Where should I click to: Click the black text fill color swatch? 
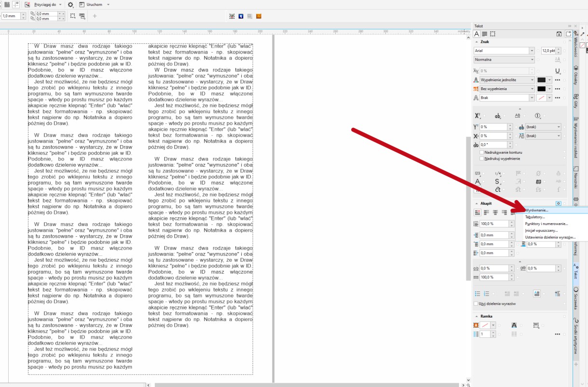point(541,80)
